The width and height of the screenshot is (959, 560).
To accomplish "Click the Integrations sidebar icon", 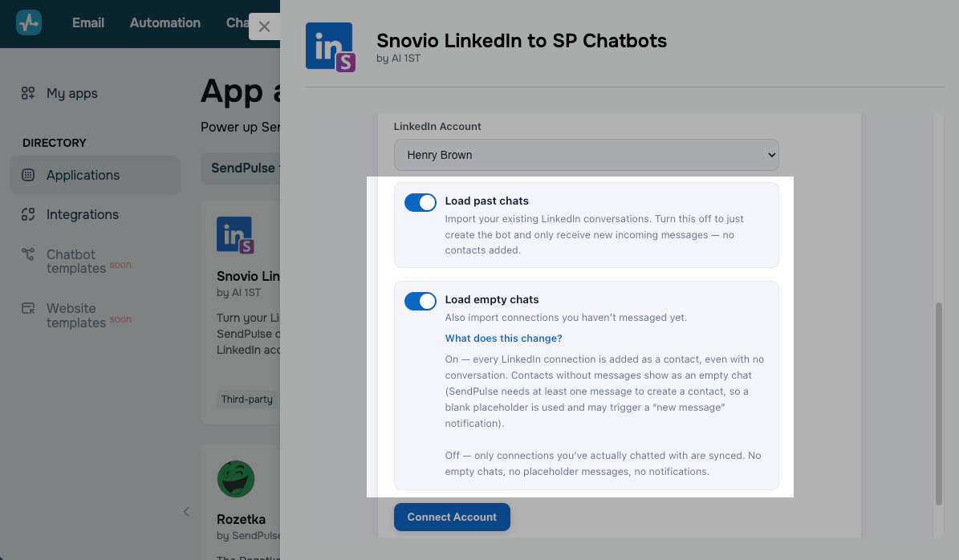I will [28, 214].
